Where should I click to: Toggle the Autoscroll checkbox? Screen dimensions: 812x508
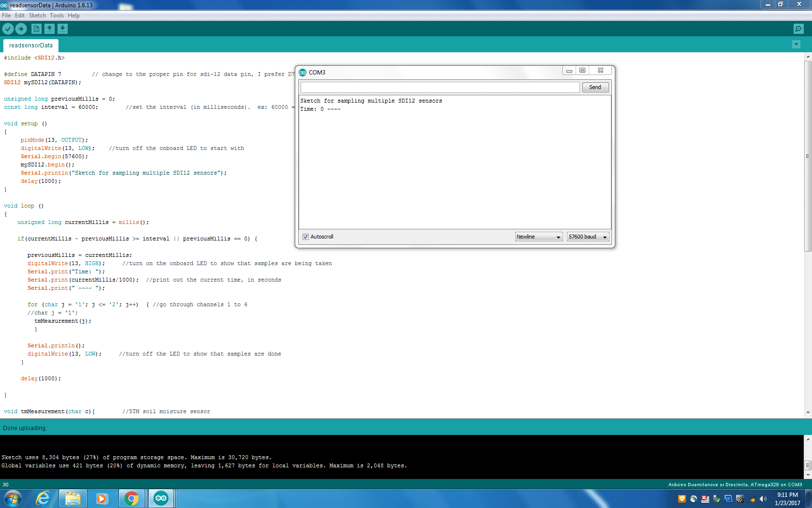(305, 237)
